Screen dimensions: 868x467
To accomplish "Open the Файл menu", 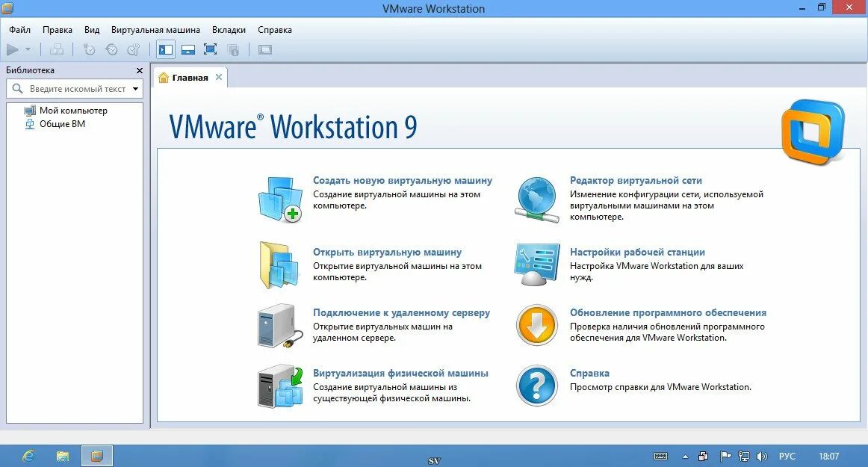I will coord(20,30).
